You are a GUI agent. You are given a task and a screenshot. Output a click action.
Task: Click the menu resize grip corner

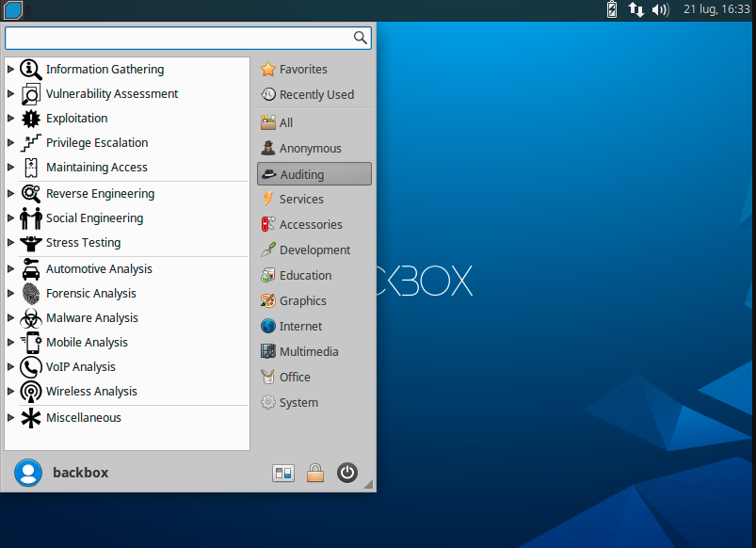point(368,484)
